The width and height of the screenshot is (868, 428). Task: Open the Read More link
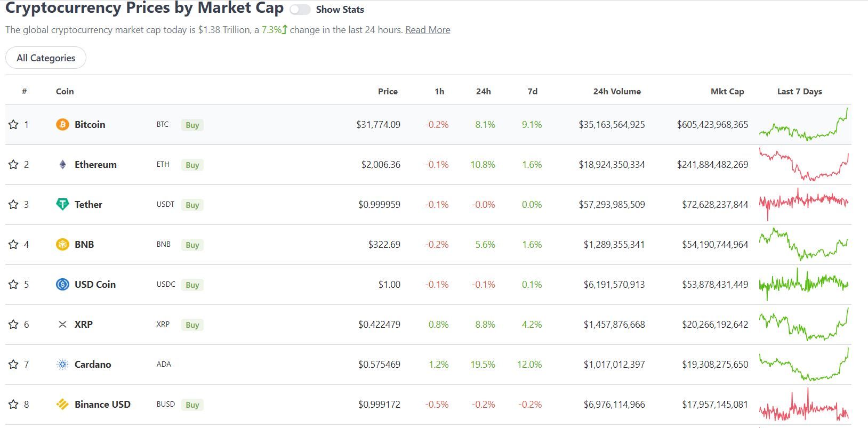pos(428,30)
